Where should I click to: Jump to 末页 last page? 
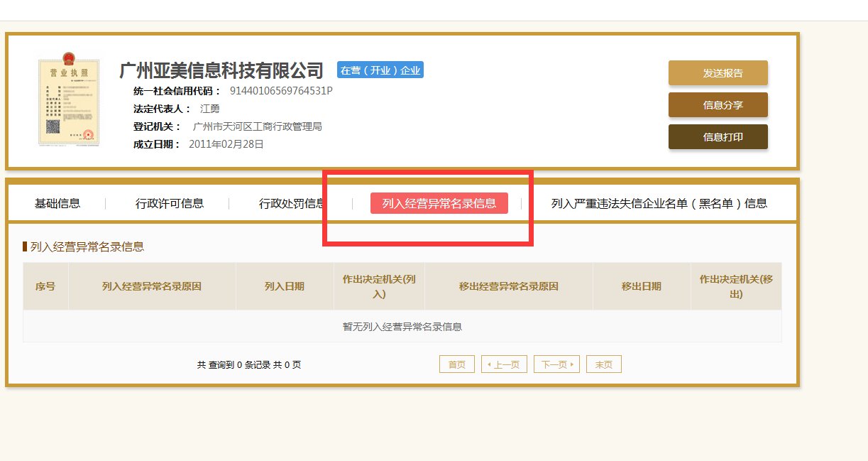pos(603,364)
